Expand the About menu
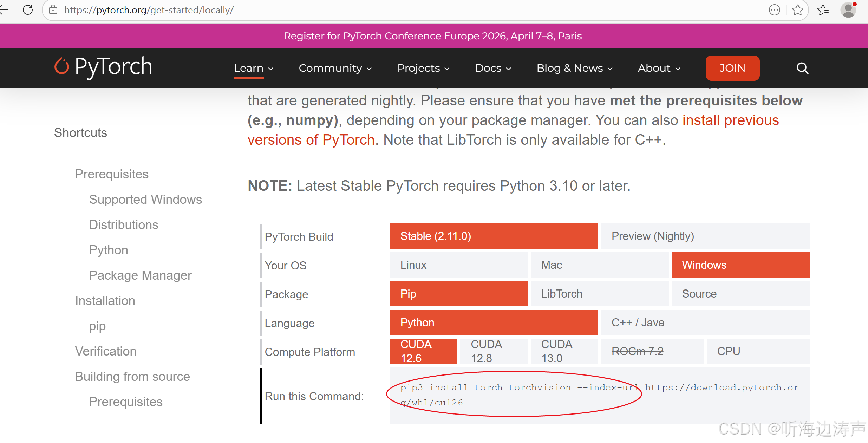This screenshot has width=868, height=443. 659,68
